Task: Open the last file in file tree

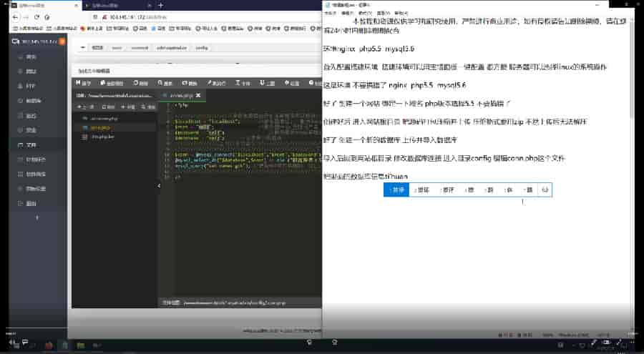Action: tap(99, 136)
